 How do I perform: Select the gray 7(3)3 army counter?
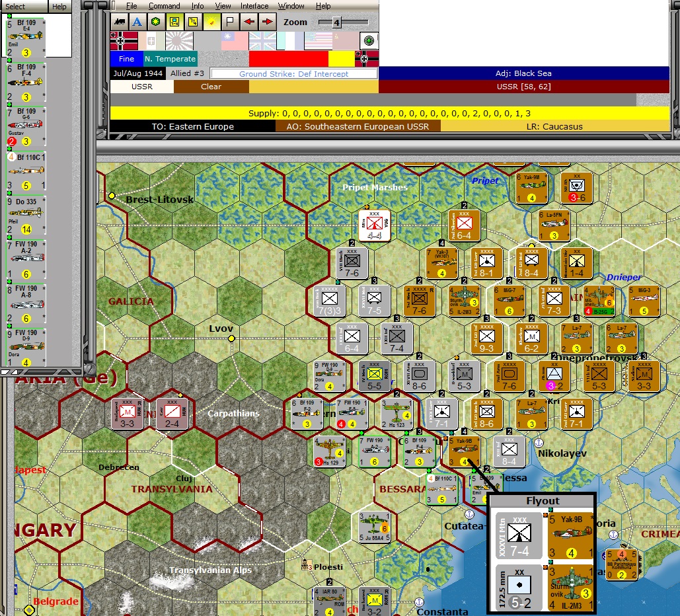tap(330, 300)
